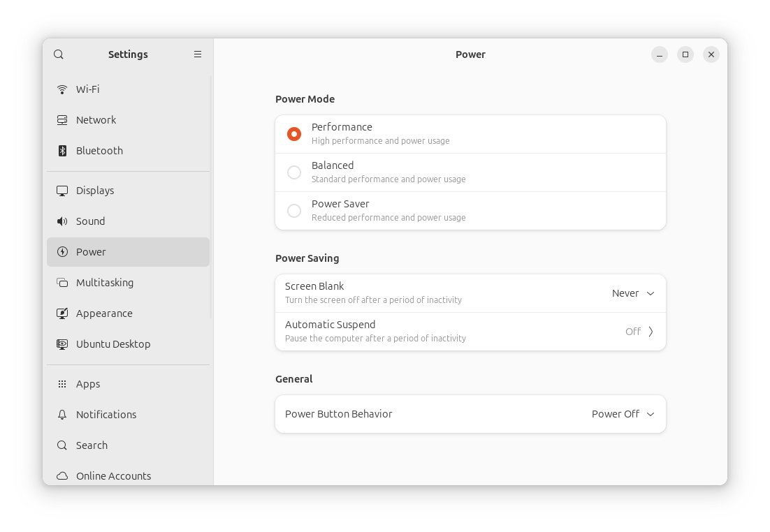The height and width of the screenshot is (532, 770).
Task: Open the Screen Blank dropdown
Action: (x=633, y=293)
